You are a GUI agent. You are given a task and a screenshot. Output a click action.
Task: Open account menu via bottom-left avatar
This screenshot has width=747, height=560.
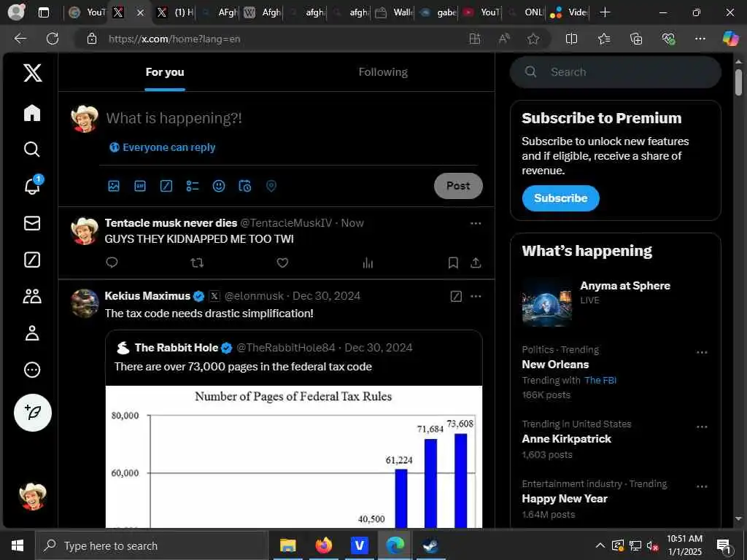coord(32,496)
